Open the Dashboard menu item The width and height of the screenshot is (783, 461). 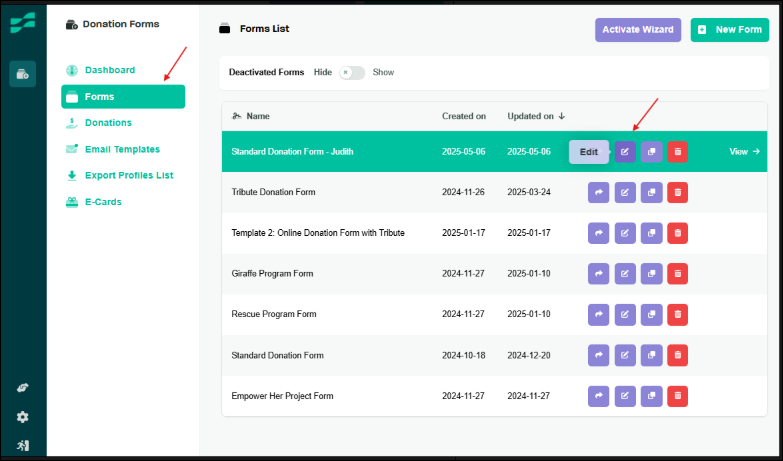[x=109, y=70]
